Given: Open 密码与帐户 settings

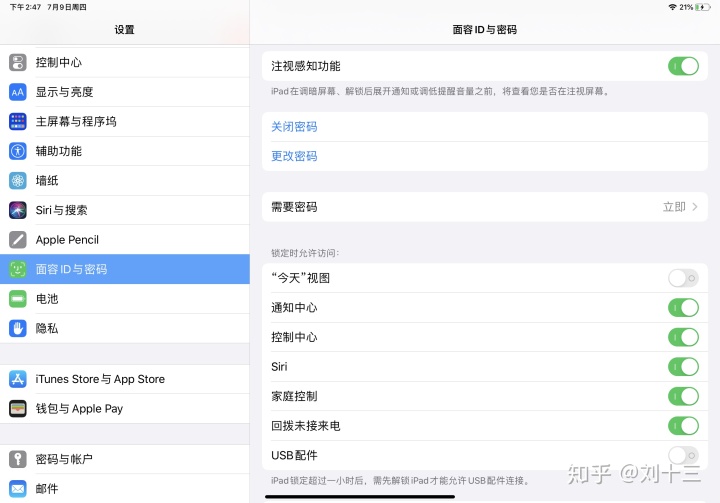Looking at the screenshot, I should [x=125, y=459].
